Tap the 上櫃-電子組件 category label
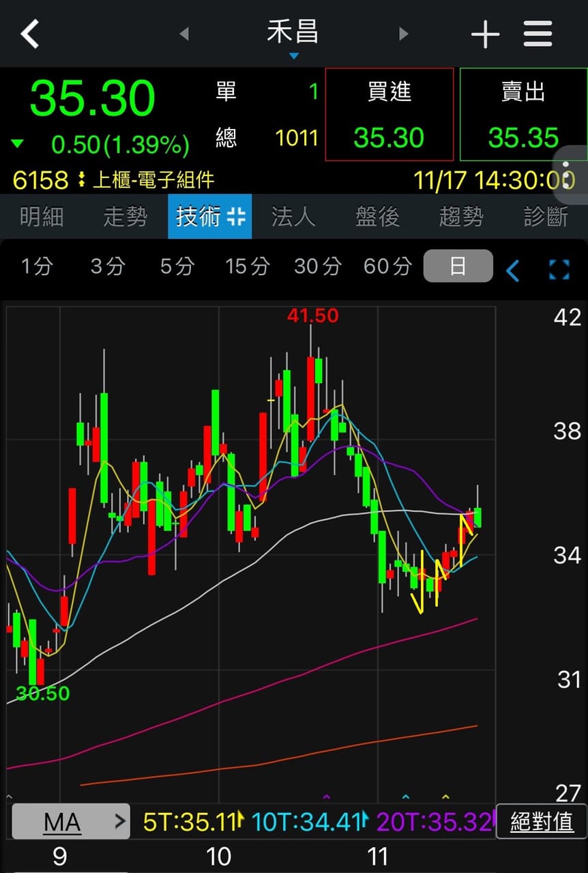 tap(153, 180)
